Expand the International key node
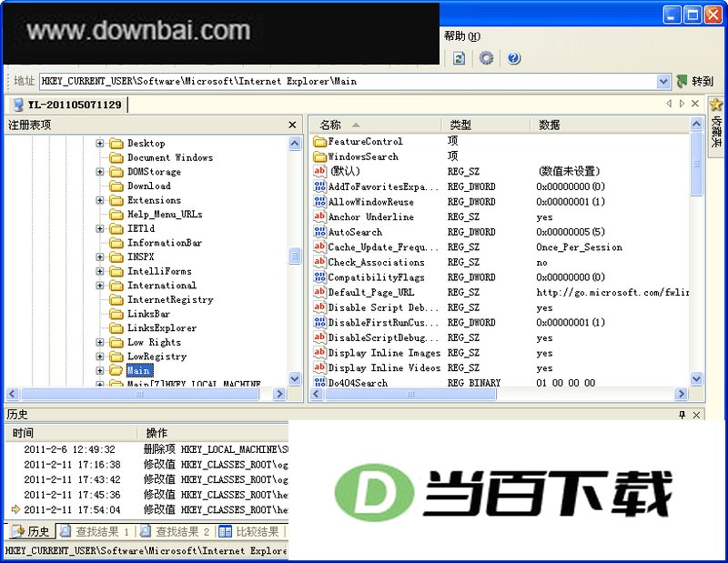 [x=100, y=286]
